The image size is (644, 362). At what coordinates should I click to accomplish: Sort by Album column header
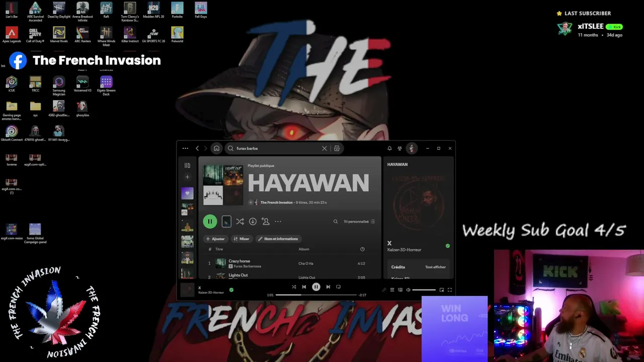click(x=304, y=249)
